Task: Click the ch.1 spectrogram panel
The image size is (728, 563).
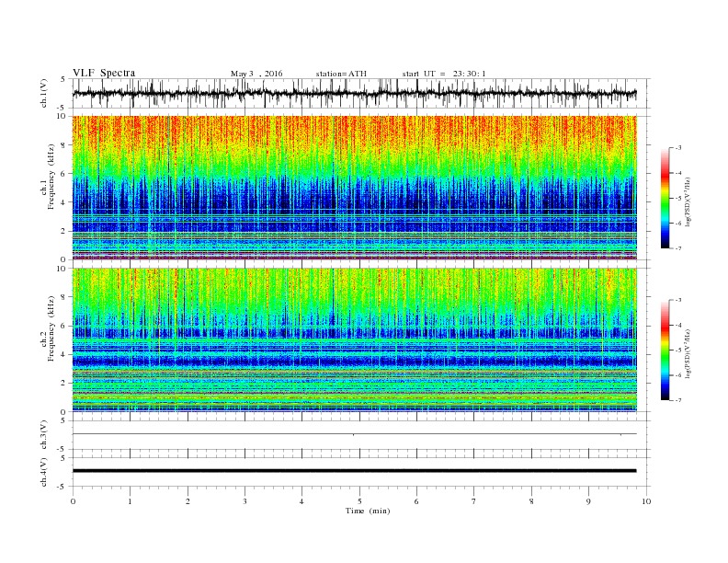Action: click(354, 188)
